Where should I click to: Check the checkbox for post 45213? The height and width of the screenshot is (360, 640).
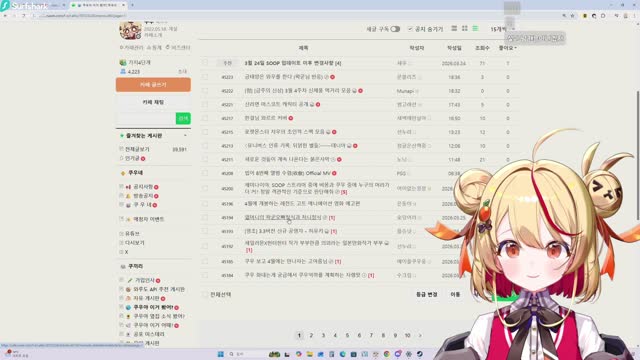[205, 146]
